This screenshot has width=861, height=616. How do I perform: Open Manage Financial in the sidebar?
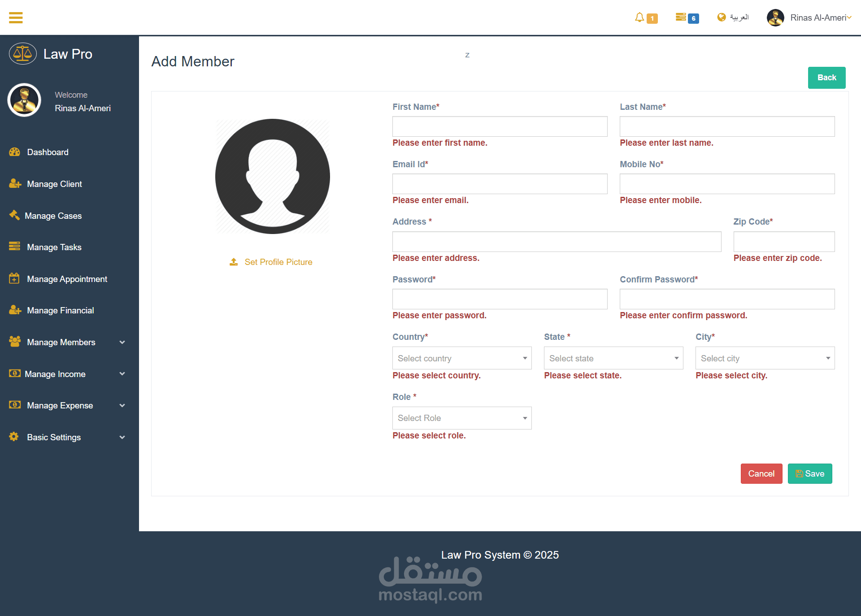tap(60, 310)
